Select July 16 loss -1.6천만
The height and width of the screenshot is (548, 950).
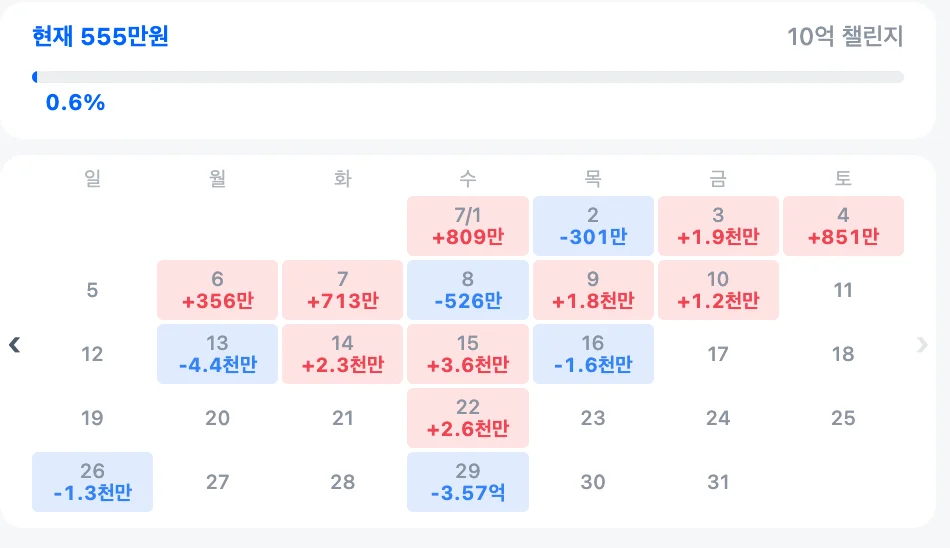click(593, 354)
